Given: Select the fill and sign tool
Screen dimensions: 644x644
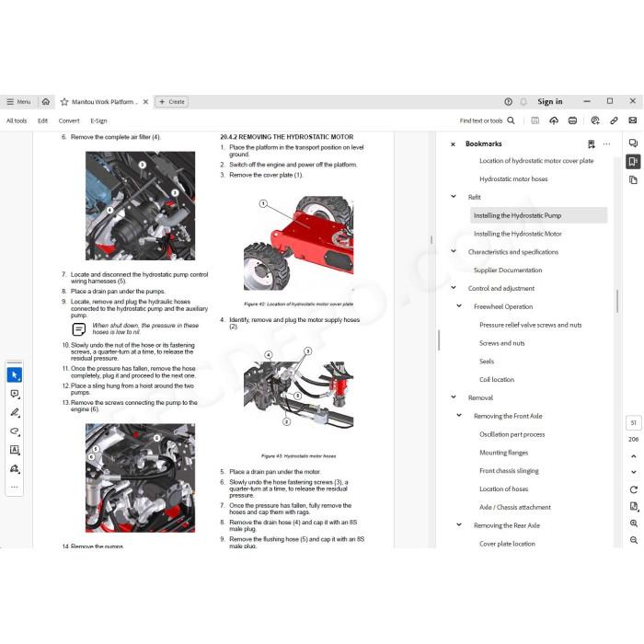Looking at the screenshot, I should click(15, 468).
